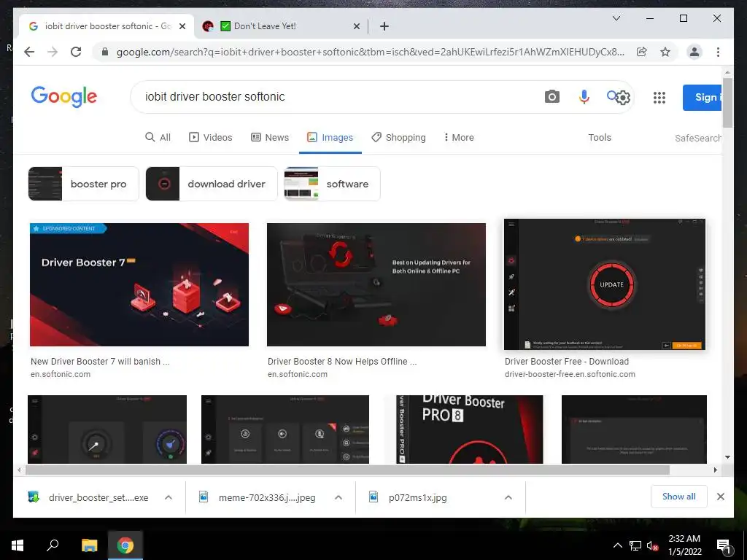The width and height of the screenshot is (747, 560).
Task: Select the 'software' suggestion chip
Action: (x=332, y=184)
